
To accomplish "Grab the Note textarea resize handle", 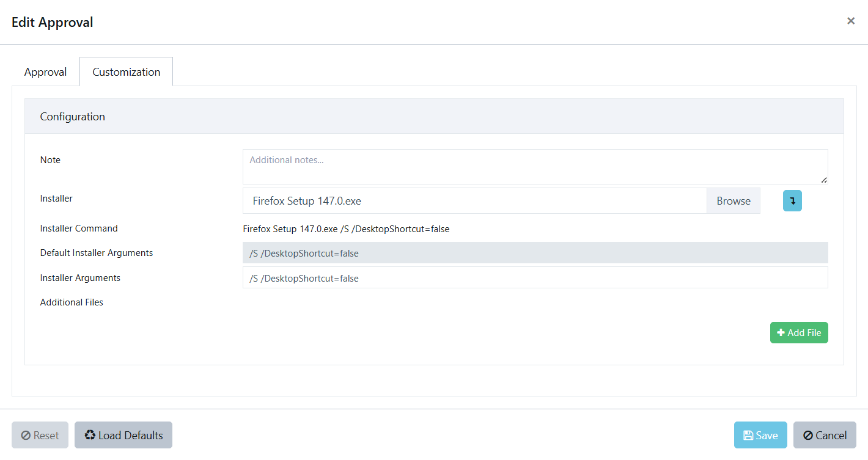I will [825, 180].
